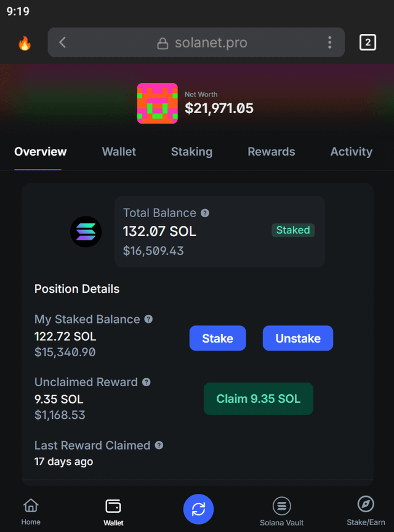
Task: Open Solana Vault from bottom navigation
Action: coord(281,511)
